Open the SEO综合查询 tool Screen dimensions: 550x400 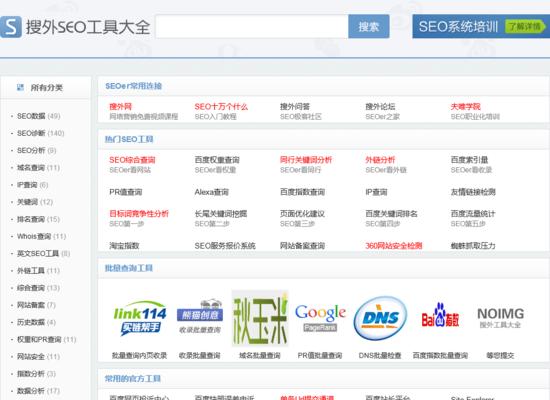point(132,160)
